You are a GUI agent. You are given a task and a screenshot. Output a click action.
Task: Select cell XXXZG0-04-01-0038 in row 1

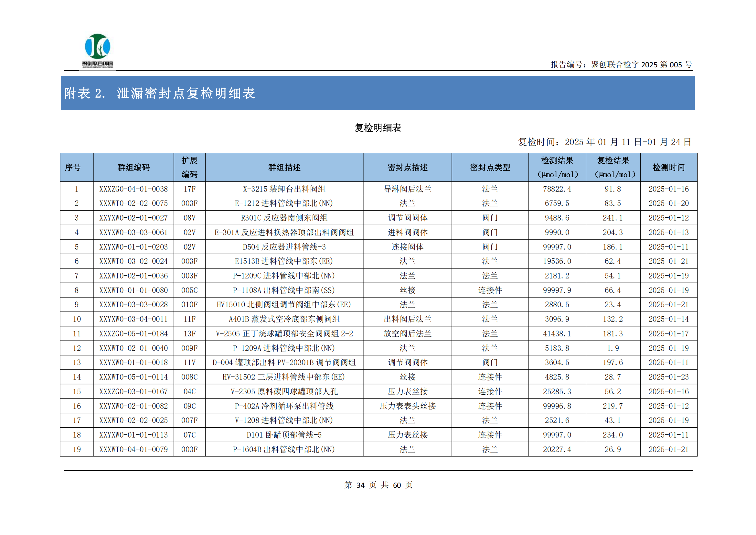point(133,189)
